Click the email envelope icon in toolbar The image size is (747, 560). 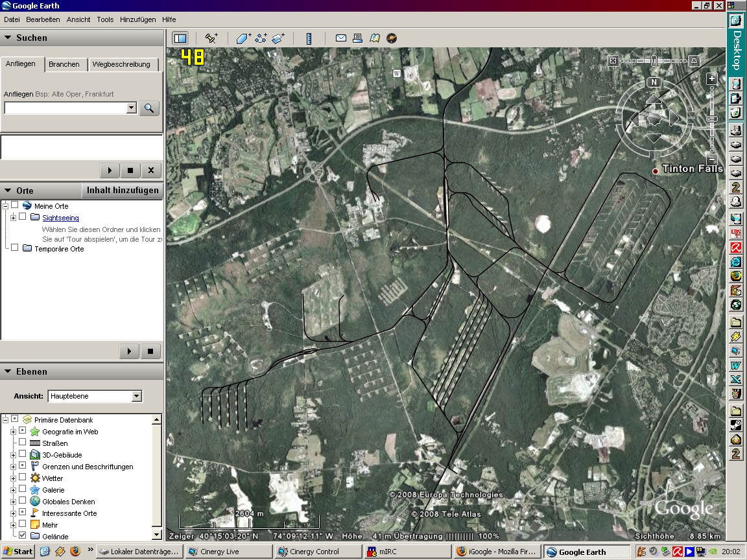click(x=340, y=38)
